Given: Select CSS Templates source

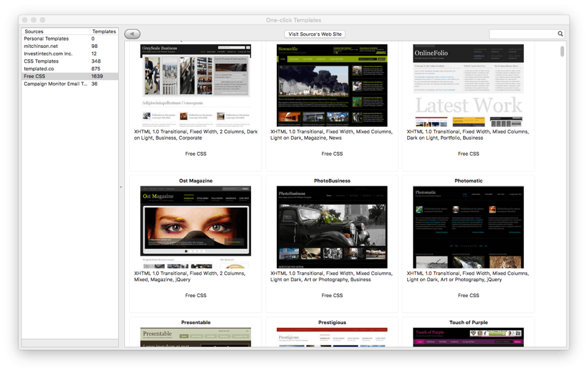Looking at the screenshot, I should point(70,61).
